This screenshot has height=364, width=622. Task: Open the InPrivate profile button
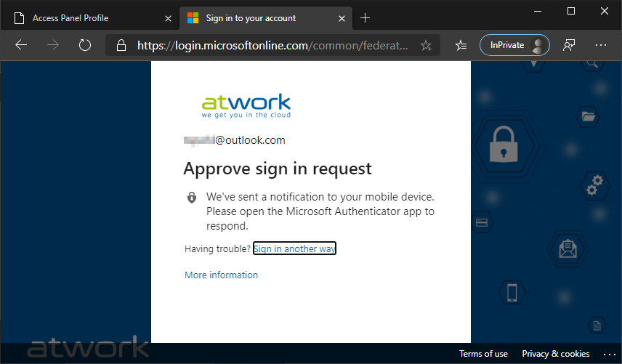(x=514, y=45)
